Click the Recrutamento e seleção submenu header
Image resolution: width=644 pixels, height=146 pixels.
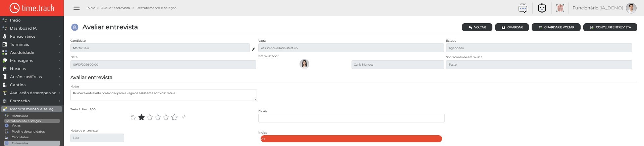pyautogui.click(x=32, y=121)
